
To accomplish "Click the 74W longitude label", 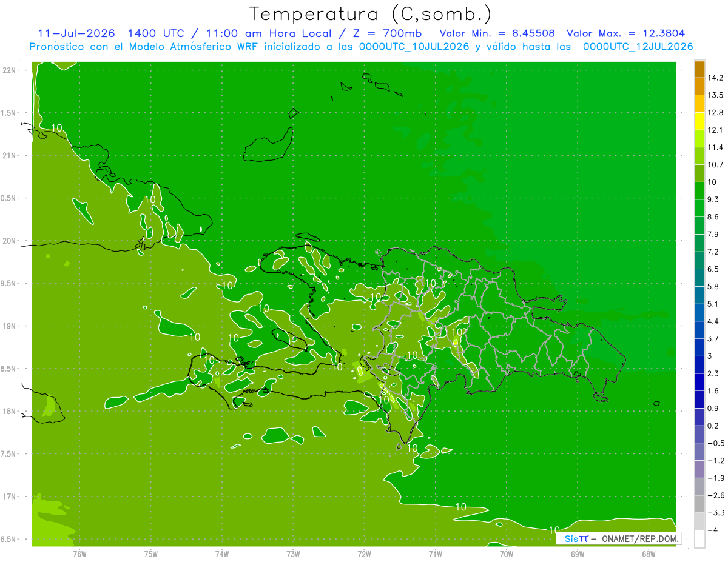I will click(x=222, y=554).
